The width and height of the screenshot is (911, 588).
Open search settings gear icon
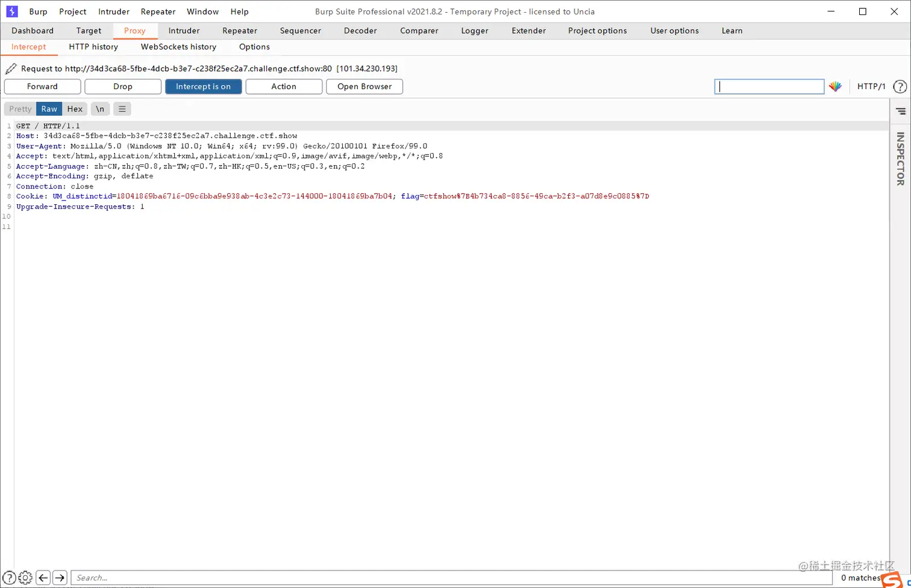click(25, 578)
